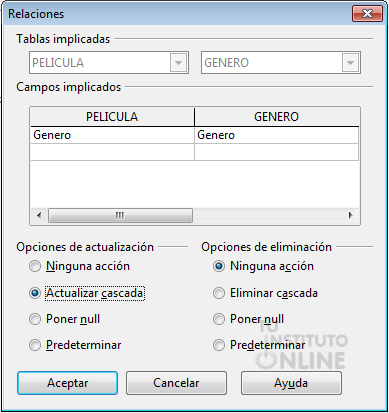Image resolution: width=389 pixels, height=413 pixels.
Task: Select the Genero cell in PELICULA column
Action: pos(113,135)
